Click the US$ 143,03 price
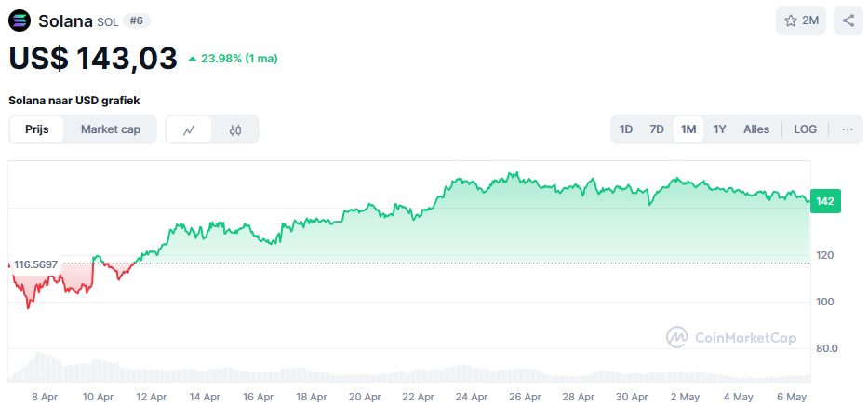Viewport: 868px width, 406px height. pyautogui.click(x=93, y=58)
